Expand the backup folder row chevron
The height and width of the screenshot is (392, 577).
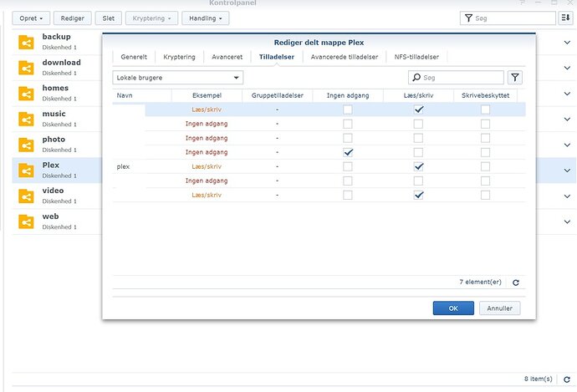click(567, 43)
